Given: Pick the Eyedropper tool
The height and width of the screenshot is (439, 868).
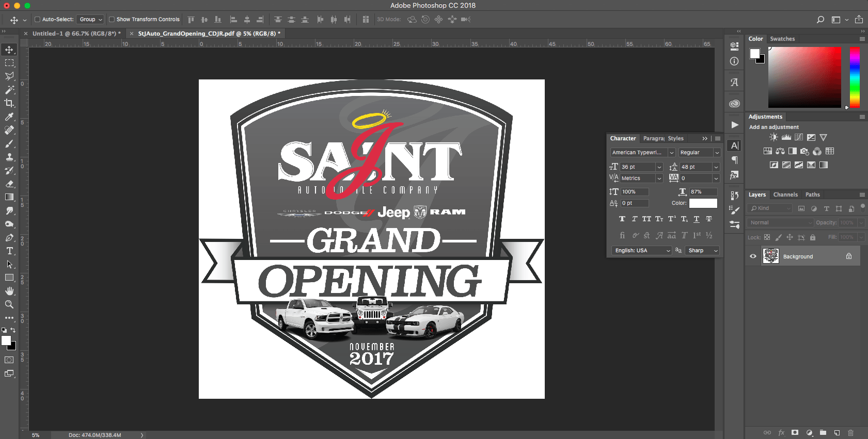Looking at the screenshot, I should [9, 117].
